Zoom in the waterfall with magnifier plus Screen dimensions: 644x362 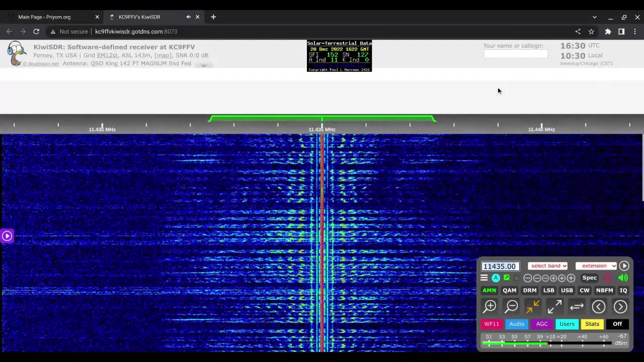pyautogui.click(x=490, y=306)
